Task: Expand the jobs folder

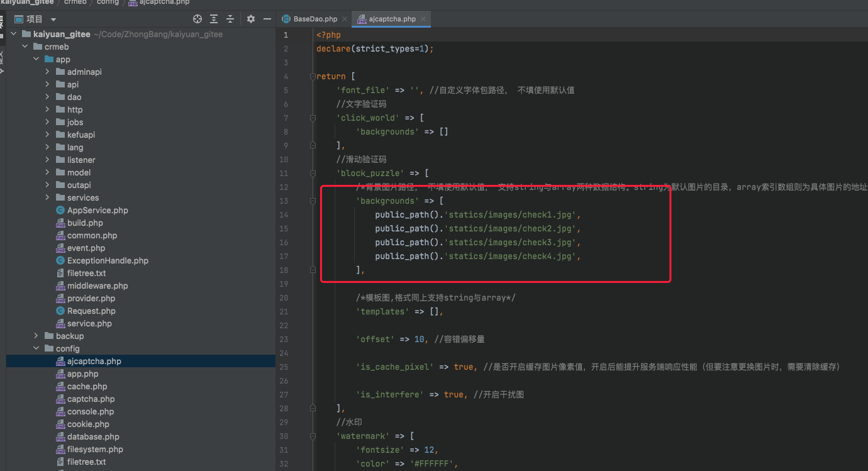Action: 48,122
